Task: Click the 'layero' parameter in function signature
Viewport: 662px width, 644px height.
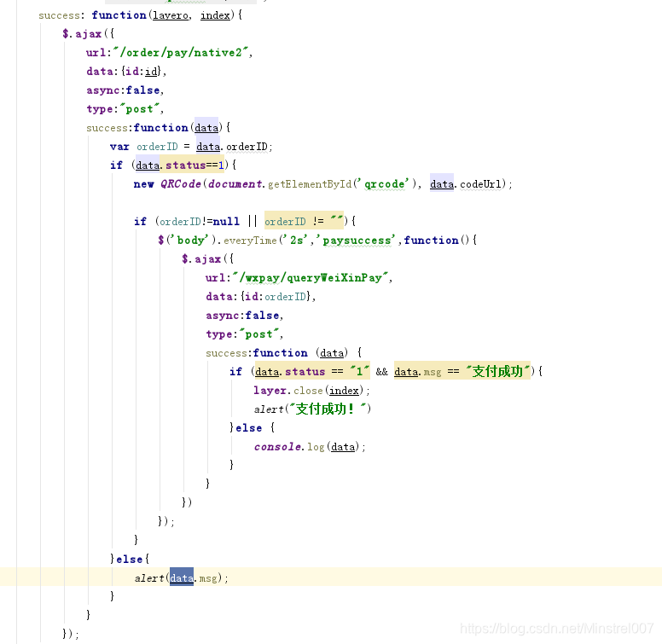Action: pos(171,15)
